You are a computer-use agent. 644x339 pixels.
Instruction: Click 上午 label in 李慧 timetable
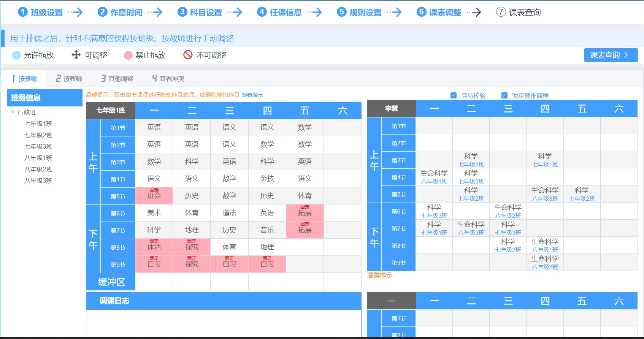374,160
